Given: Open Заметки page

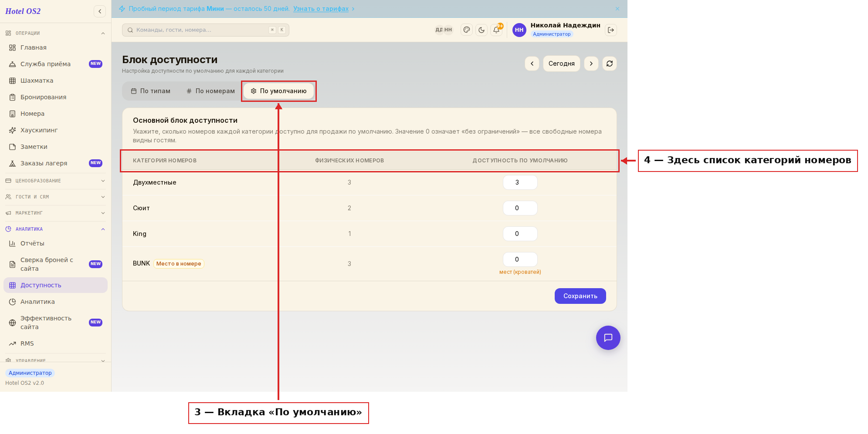Looking at the screenshot, I should pyautogui.click(x=55, y=147).
